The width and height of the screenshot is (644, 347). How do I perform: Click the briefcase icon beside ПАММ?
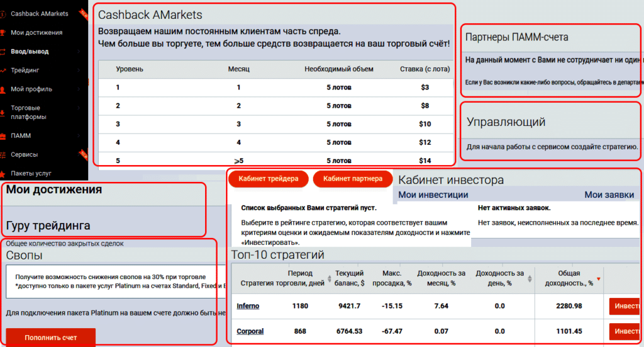[3, 135]
